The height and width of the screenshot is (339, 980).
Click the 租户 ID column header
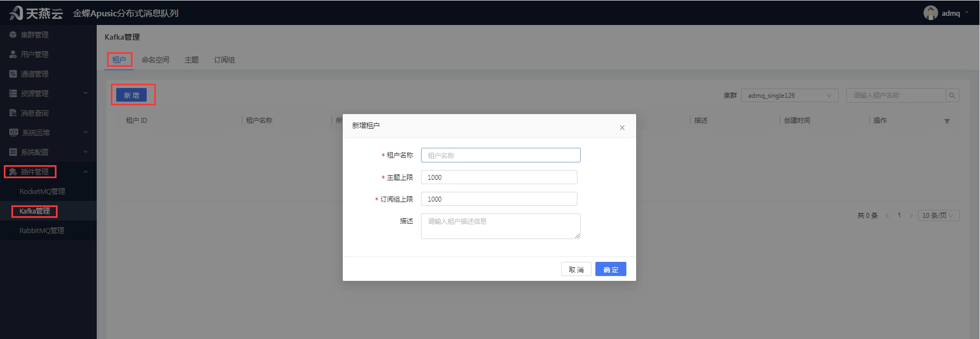[x=136, y=121]
